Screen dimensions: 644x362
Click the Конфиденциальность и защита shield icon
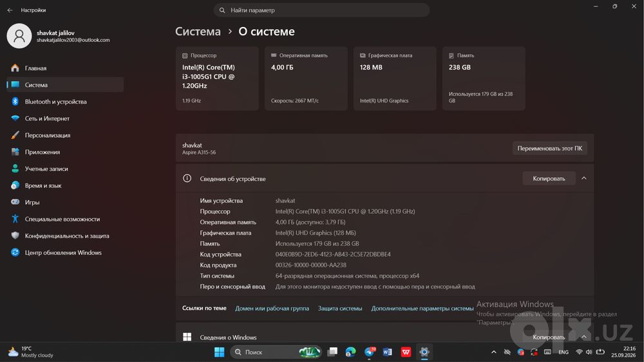[15, 236]
